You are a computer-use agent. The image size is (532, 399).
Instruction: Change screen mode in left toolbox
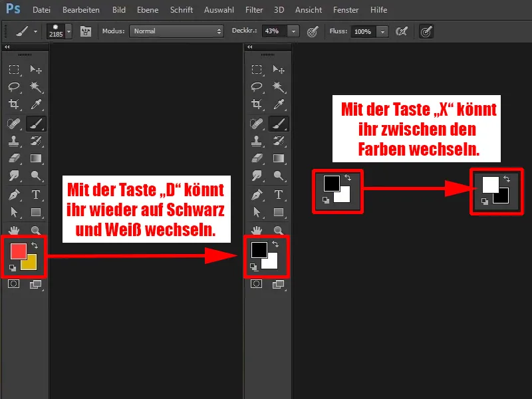click(x=35, y=285)
